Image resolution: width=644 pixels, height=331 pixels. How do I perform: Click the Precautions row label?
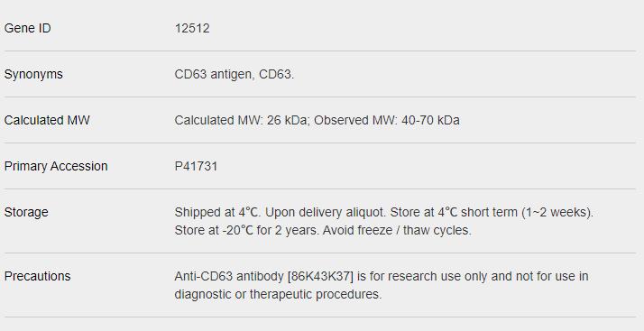pyautogui.click(x=37, y=276)
